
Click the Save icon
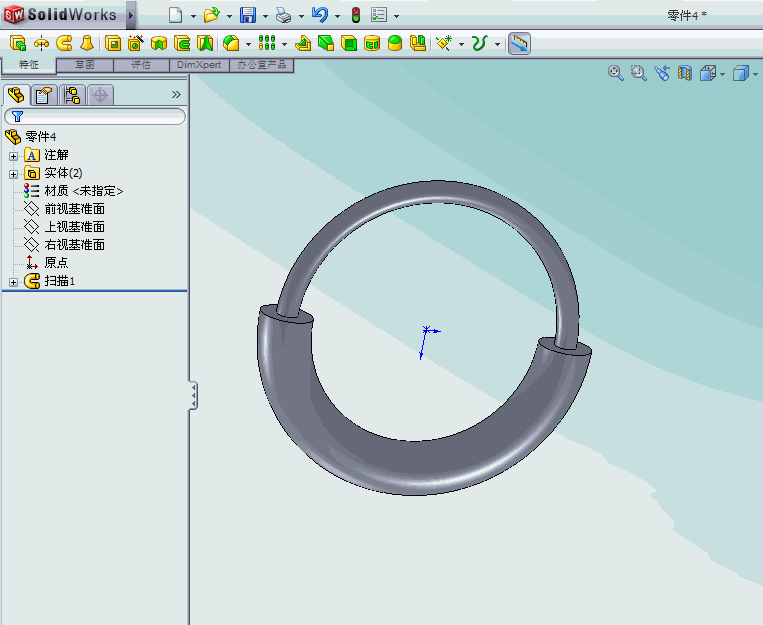248,15
